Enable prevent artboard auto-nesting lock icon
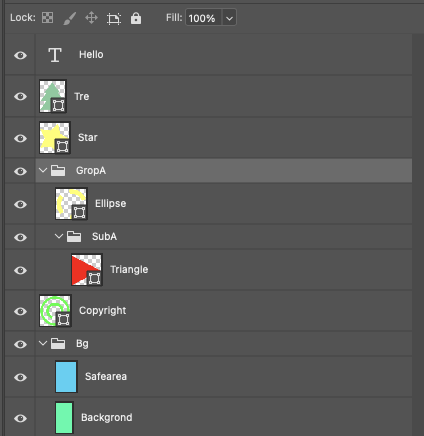This screenshot has height=436, width=424. (114, 18)
